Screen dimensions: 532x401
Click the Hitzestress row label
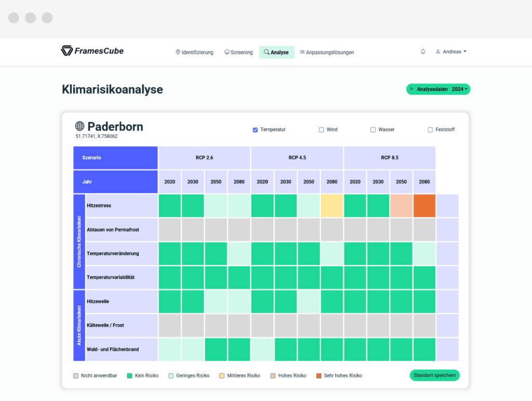[122, 206]
